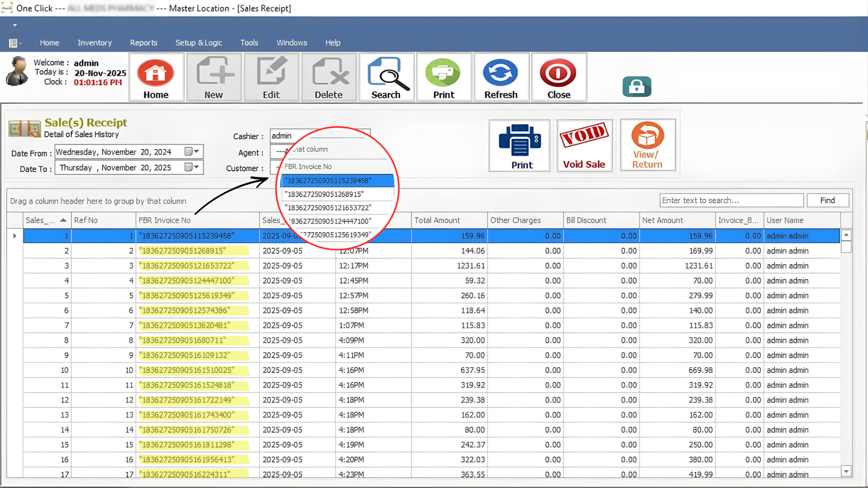This screenshot has height=488, width=868.
Task: Open Search with the magnifier icon
Action: tap(387, 77)
